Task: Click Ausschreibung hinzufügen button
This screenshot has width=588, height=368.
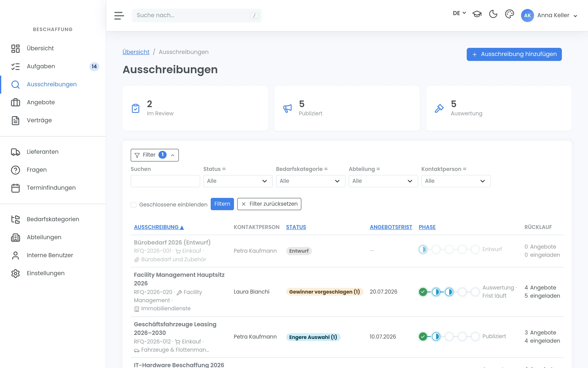Action: (514, 54)
